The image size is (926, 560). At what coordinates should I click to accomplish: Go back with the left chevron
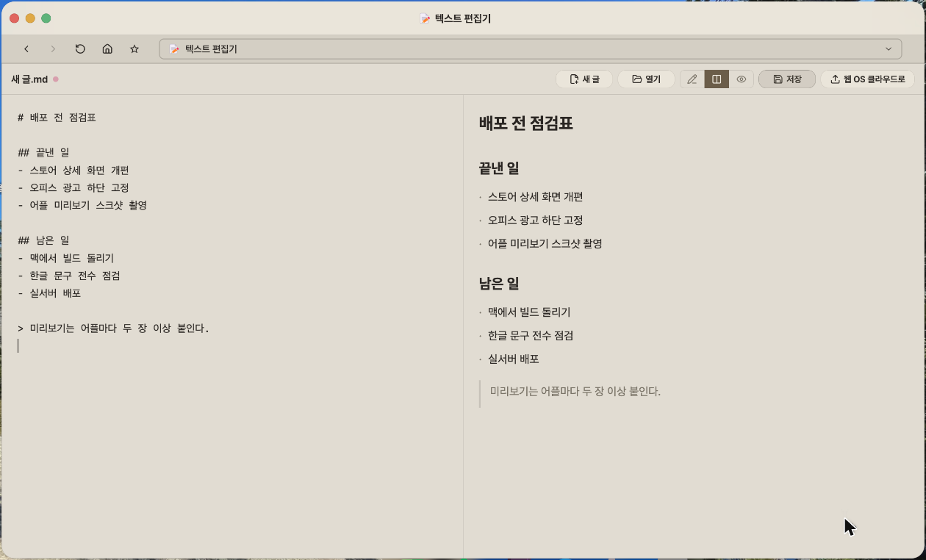click(x=26, y=49)
